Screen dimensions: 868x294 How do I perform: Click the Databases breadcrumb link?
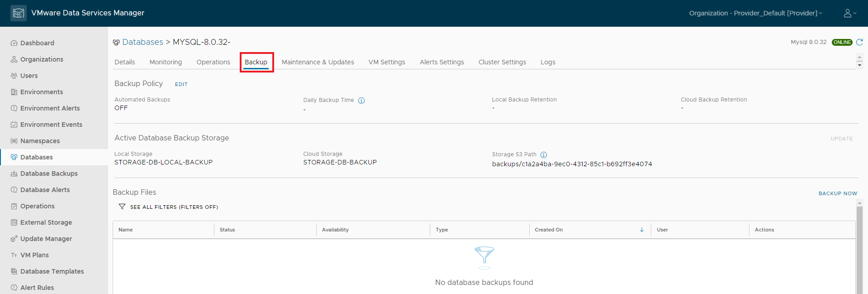tap(143, 42)
